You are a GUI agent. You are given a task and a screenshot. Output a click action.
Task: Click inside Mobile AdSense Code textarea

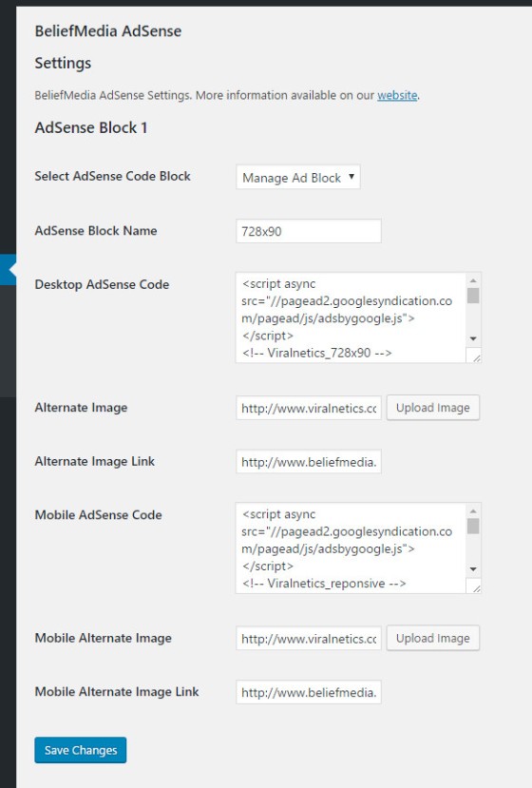(351, 548)
